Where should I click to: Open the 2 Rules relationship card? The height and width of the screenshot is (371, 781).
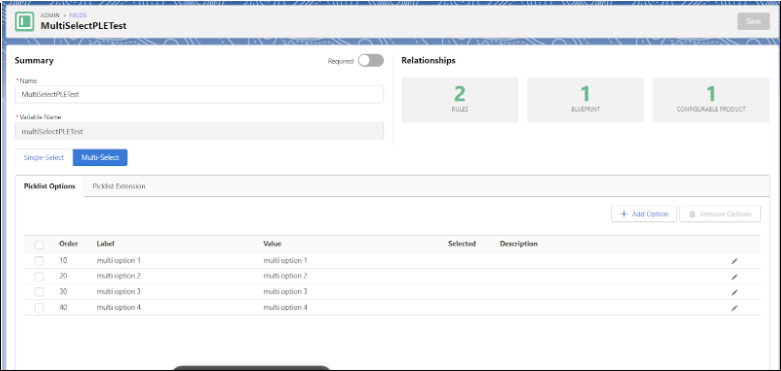[460, 100]
